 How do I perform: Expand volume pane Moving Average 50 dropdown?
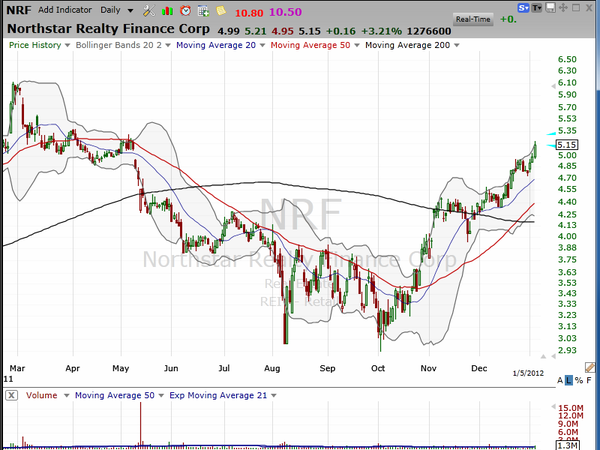point(161,396)
